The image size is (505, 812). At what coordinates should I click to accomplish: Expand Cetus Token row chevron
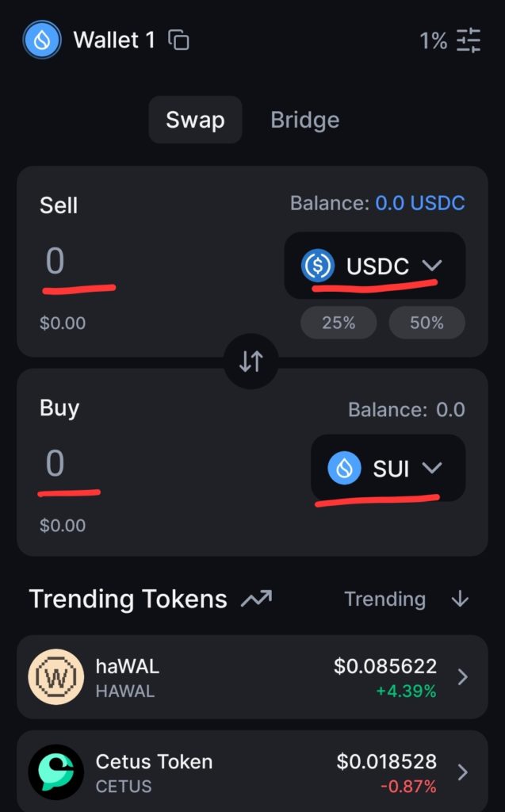[463, 772]
